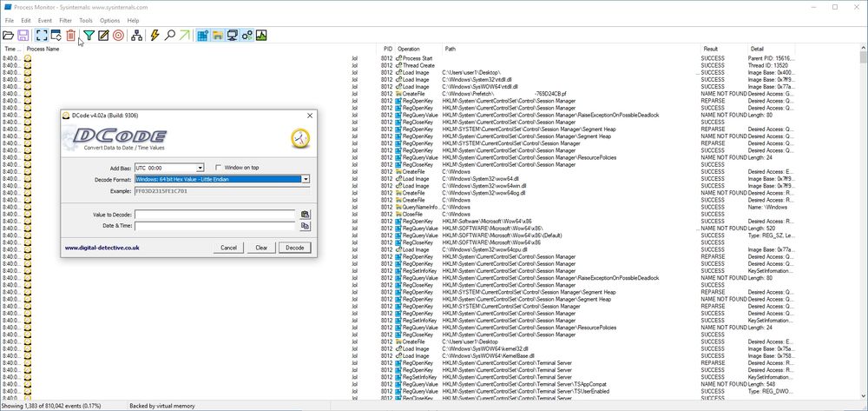Open the Event menu

pos(45,21)
